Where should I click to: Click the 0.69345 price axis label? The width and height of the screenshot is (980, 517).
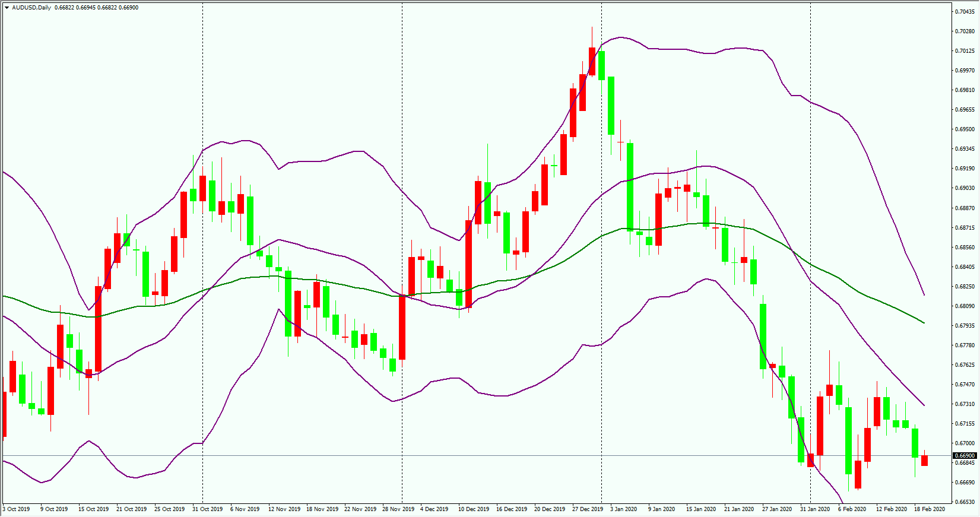(965, 148)
